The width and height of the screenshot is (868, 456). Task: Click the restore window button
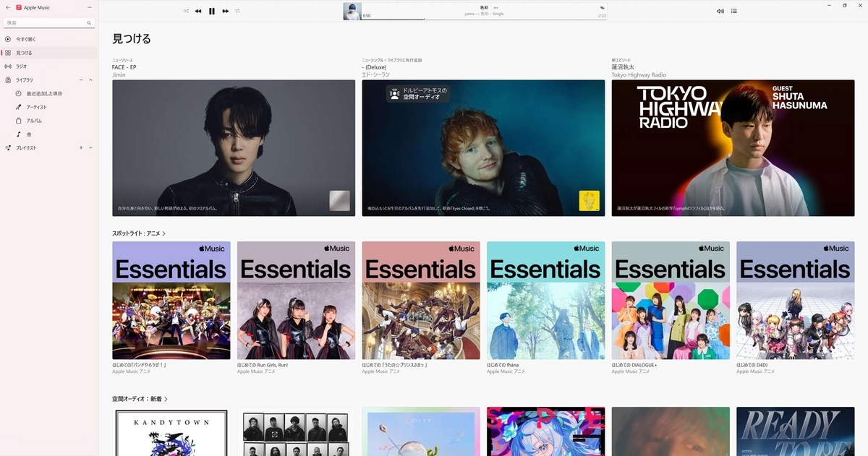845,5
